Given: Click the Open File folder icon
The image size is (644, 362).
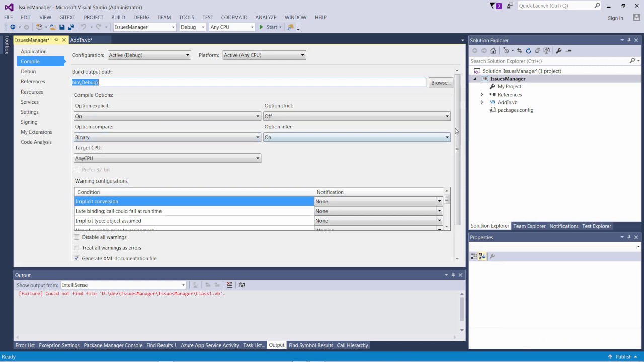Looking at the screenshot, I should (53, 27).
